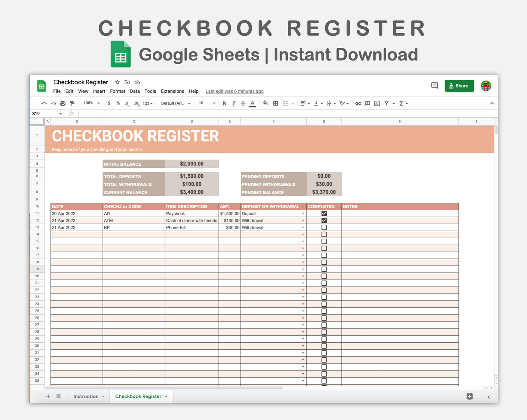Switch to the Instruction sheet tab
Viewport: 527px width, 420px height.
coord(86,396)
